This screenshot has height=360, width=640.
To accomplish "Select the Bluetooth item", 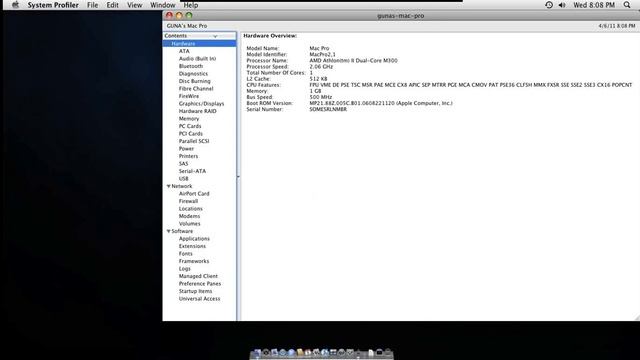I will (x=191, y=66).
